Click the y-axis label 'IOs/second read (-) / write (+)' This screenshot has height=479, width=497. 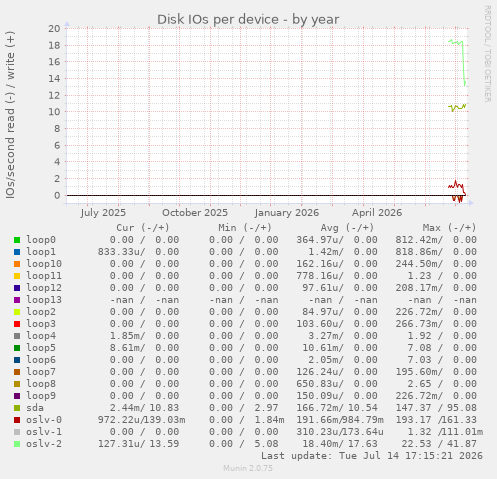(10, 115)
